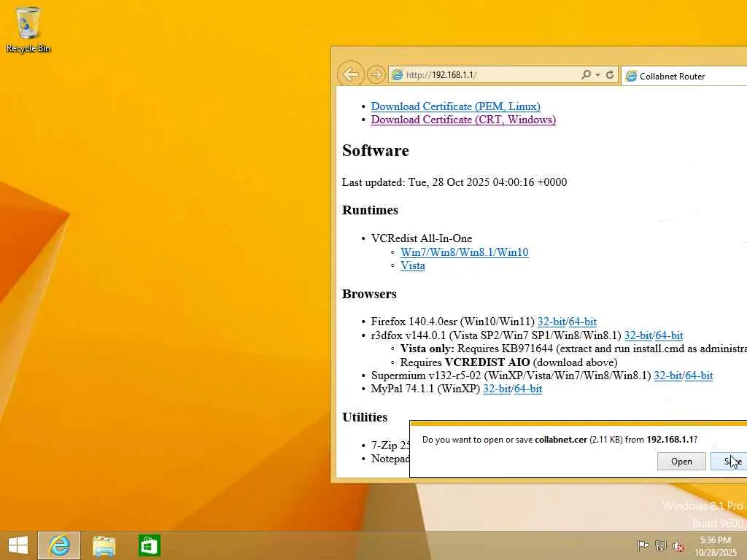The width and height of the screenshot is (747, 560).
Task: Go back with the browser back arrow
Action: tap(351, 74)
